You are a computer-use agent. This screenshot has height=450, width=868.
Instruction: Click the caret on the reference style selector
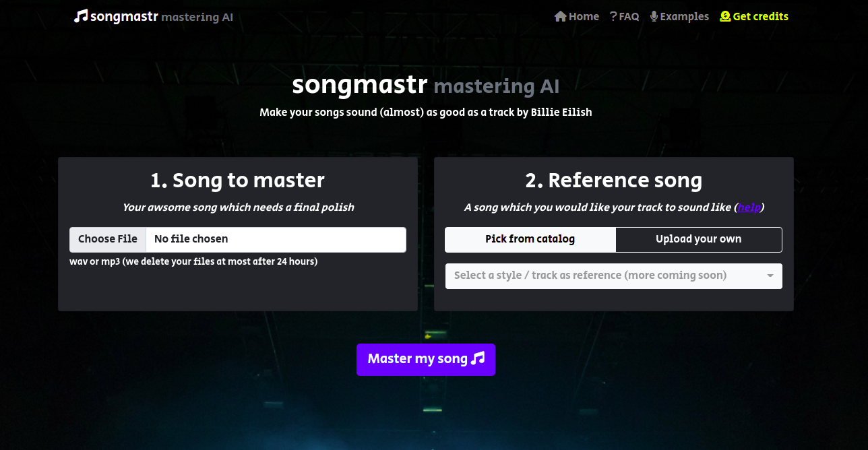[770, 276]
